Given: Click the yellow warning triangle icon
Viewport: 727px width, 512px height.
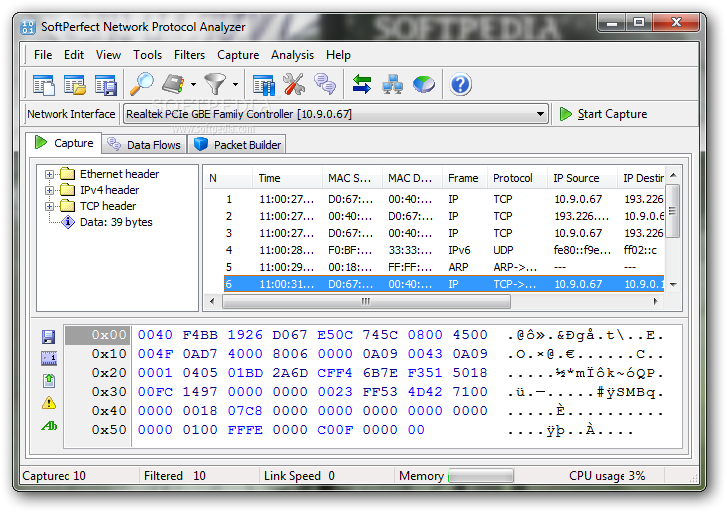Looking at the screenshot, I should coord(49,403).
